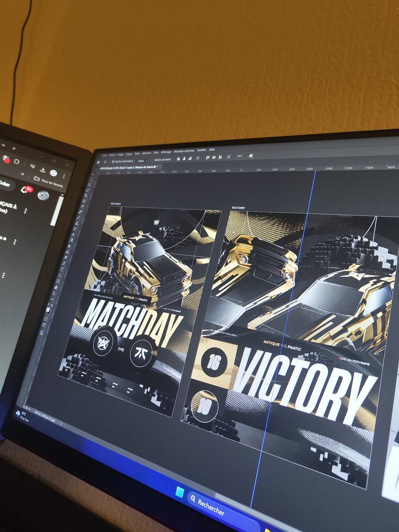Open the browser's extensions puzzle icon
This screenshot has width=399, height=532.
[x=16, y=162]
